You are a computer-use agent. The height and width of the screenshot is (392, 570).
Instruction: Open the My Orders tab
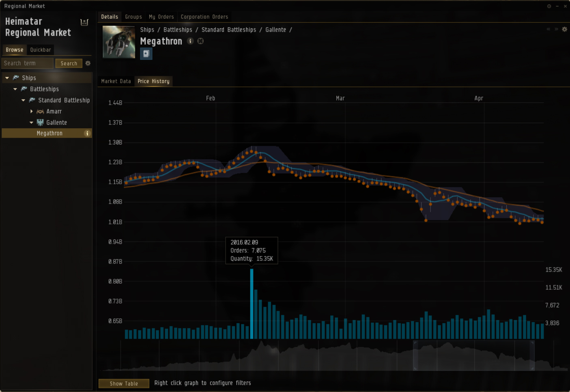coord(161,17)
